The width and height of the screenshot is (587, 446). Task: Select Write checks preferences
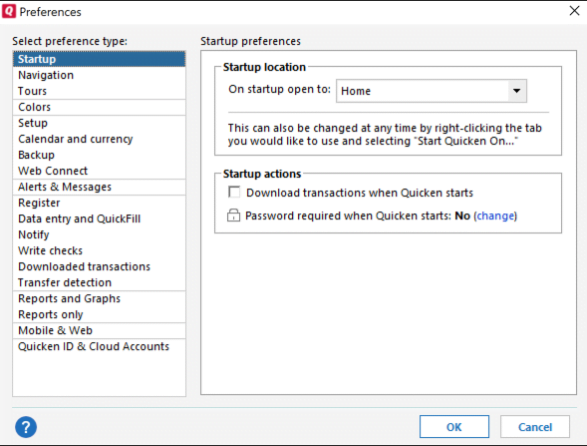[99, 251]
